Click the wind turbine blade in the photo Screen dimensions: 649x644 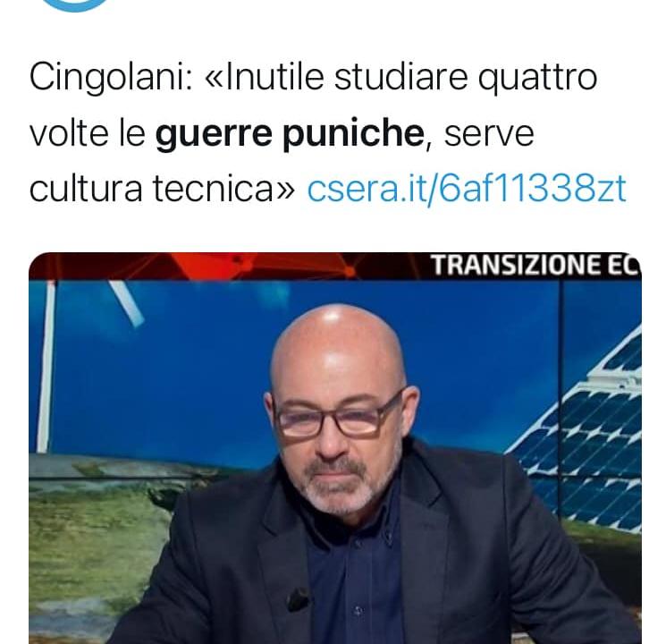(127, 302)
